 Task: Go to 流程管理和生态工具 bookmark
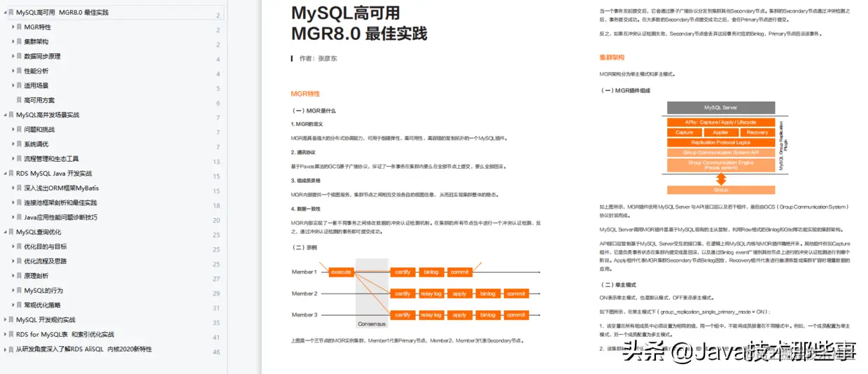pyautogui.click(x=51, y=159)
